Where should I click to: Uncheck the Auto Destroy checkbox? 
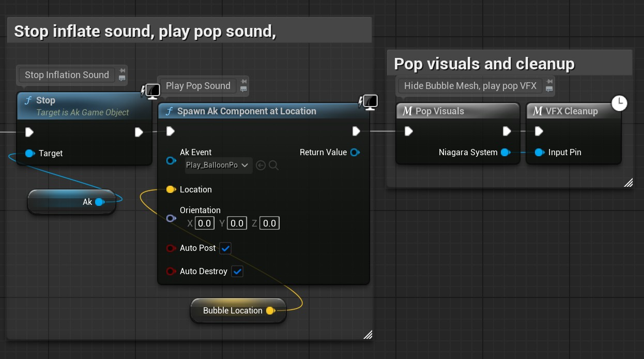click(237, 272)
